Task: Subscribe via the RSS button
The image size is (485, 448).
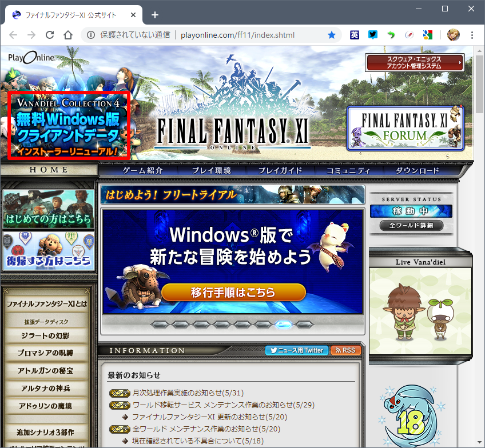Action: point(345,350)
